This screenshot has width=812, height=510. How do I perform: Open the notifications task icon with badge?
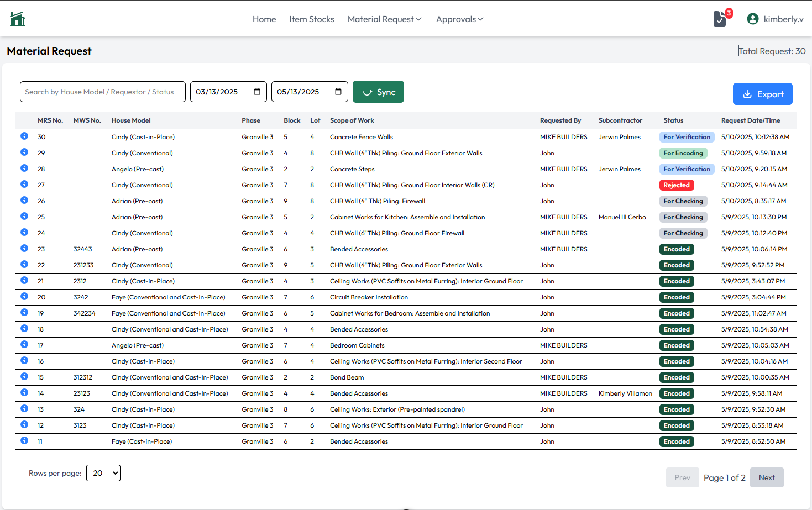click(x=720, y=19)
